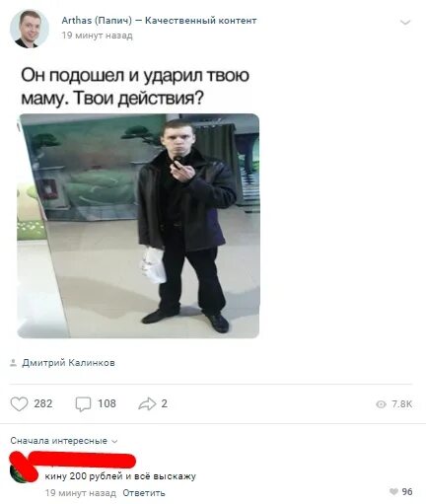Open Arthas (Папич) — Качественный контент group page
This screenshot has width=426, height=504.
pos(159,21)
